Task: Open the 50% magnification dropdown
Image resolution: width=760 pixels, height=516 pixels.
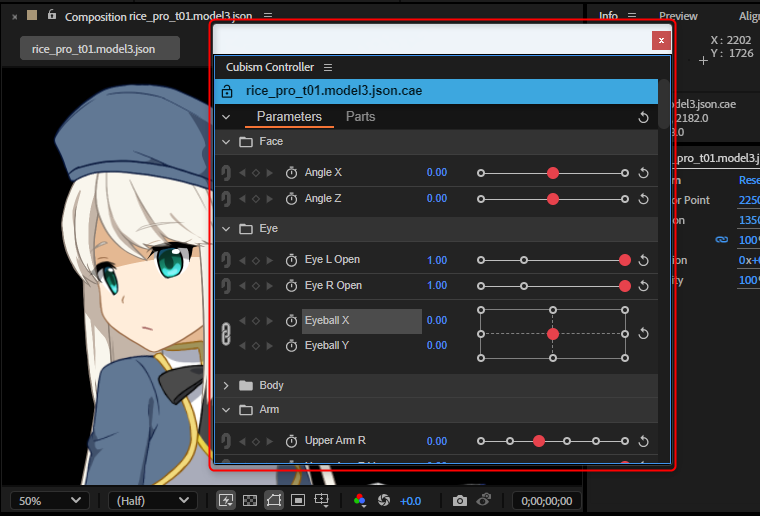Action: tap(50, 500)
